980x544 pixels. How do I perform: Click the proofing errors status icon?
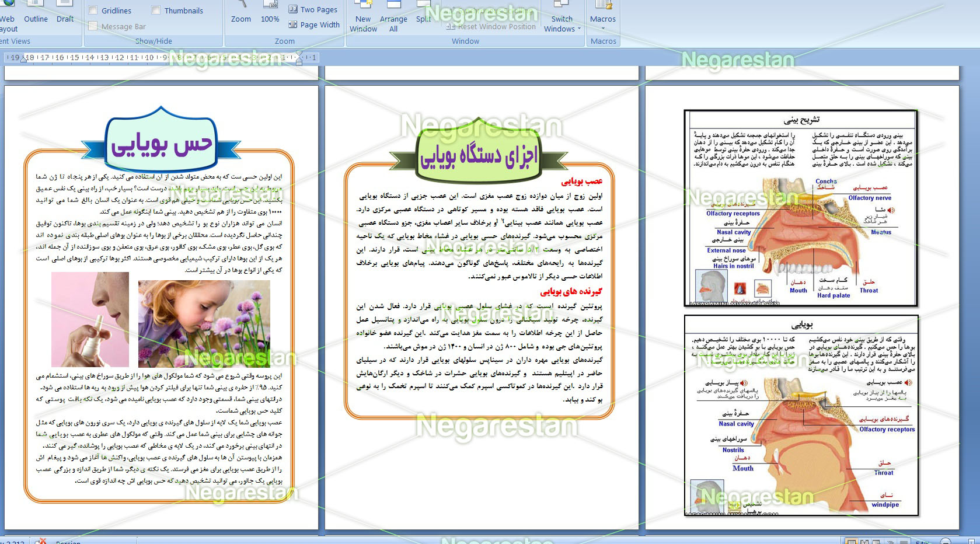40,541
